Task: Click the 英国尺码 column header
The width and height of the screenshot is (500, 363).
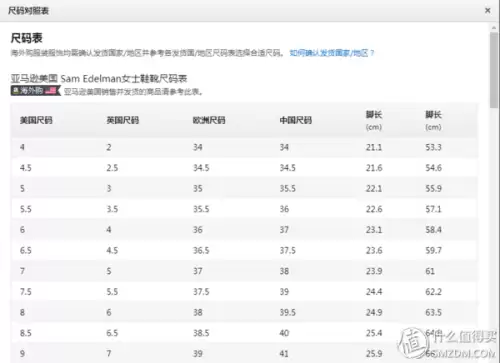Action: [x=123, y=120]
